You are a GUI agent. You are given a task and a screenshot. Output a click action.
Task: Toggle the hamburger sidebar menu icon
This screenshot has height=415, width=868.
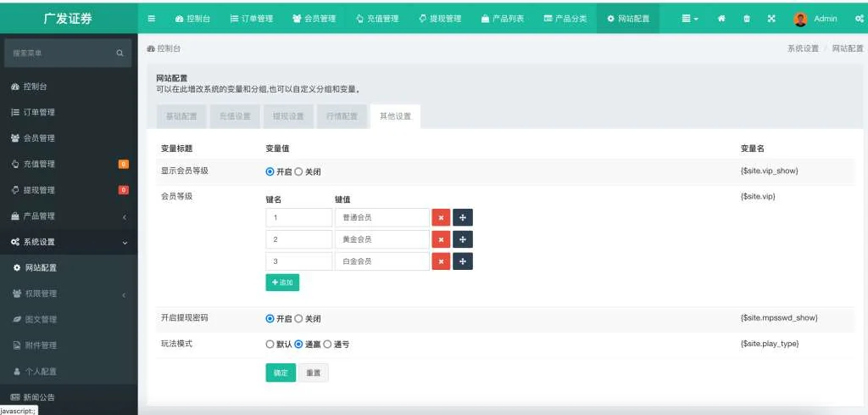(x=152, y=19)
